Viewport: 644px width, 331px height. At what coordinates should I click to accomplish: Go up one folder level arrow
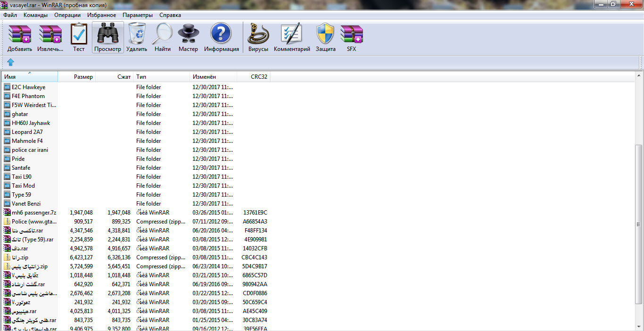tap(10, 62)
